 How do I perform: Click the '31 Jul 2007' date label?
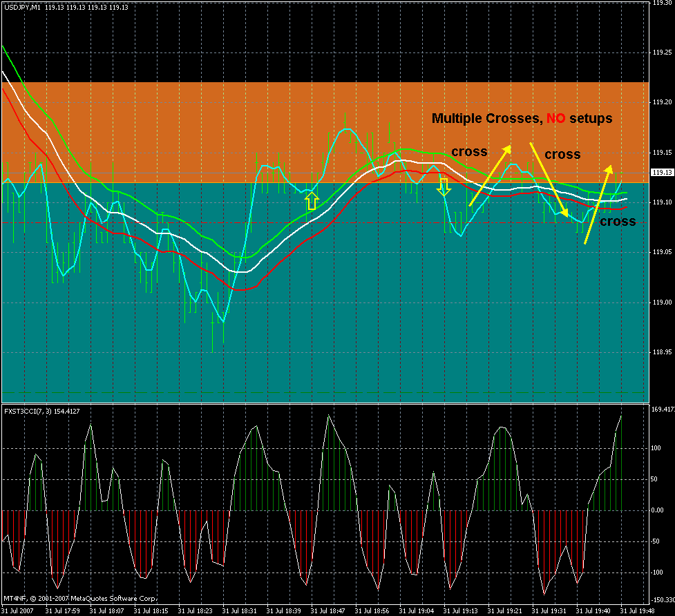coord(17,611)
